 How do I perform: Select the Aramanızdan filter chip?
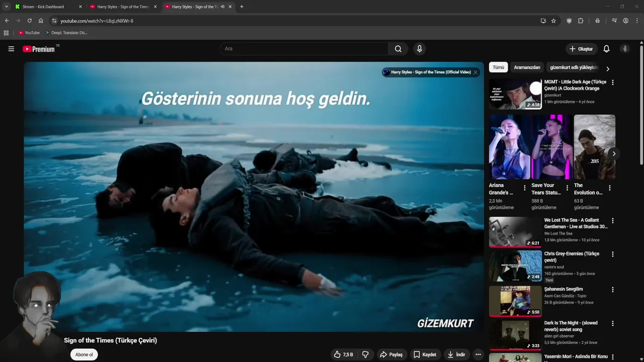click(x=527, y=67)
